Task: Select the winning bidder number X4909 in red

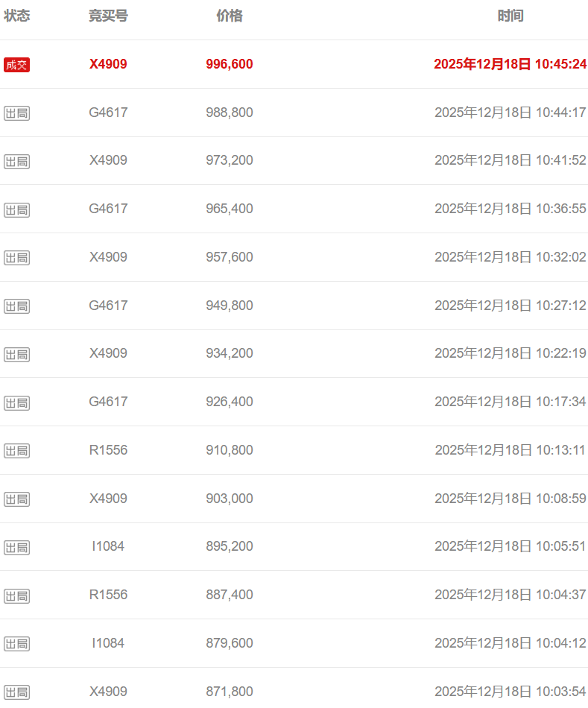Action: click(x=108, y=64)
